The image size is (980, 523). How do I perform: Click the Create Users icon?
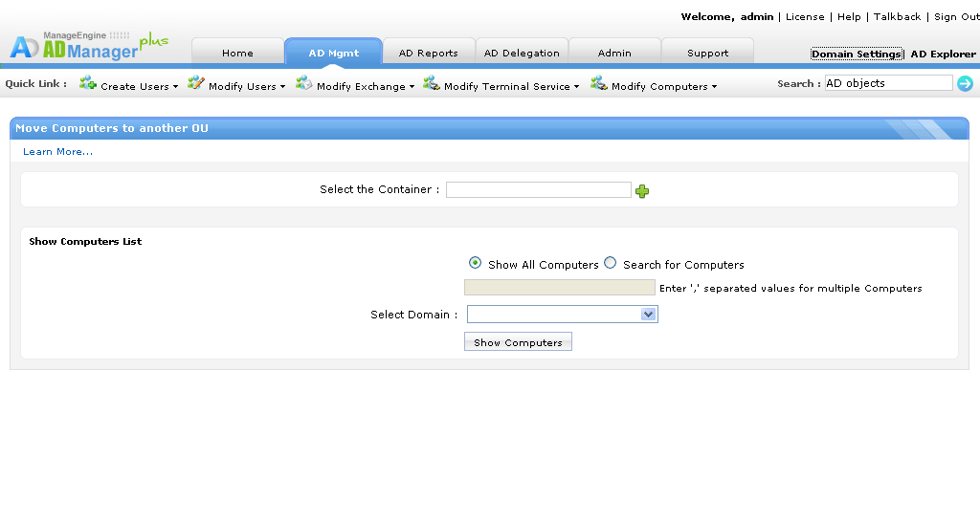[x=88, y=84]
